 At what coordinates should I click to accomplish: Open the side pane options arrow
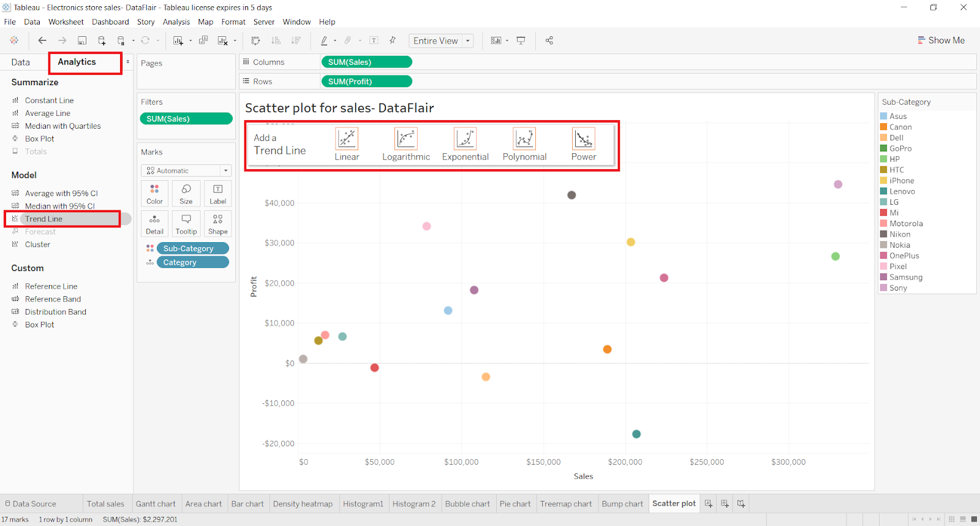point(128,62)
